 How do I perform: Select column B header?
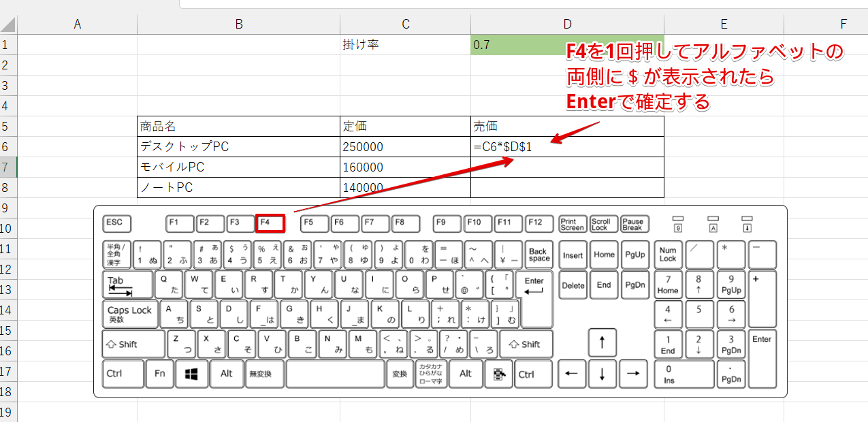click(x=238, y=25)
